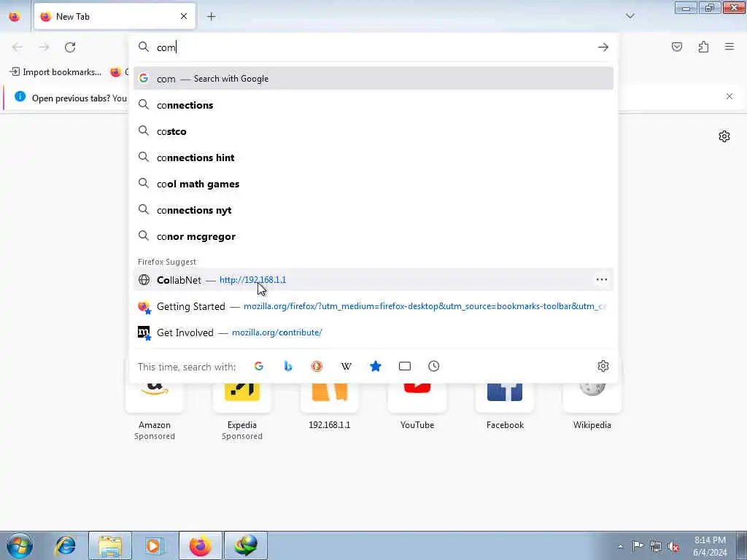Click the Action Center flag icon
The width and height of the screenshot is (747, 560).
[x=638, y=546]
